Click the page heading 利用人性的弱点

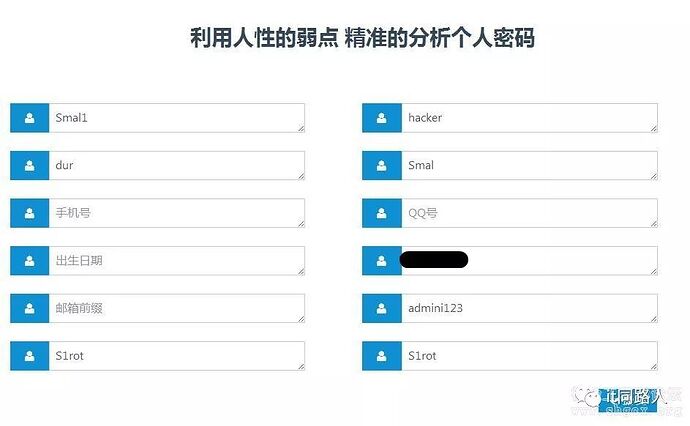[264, 39]
